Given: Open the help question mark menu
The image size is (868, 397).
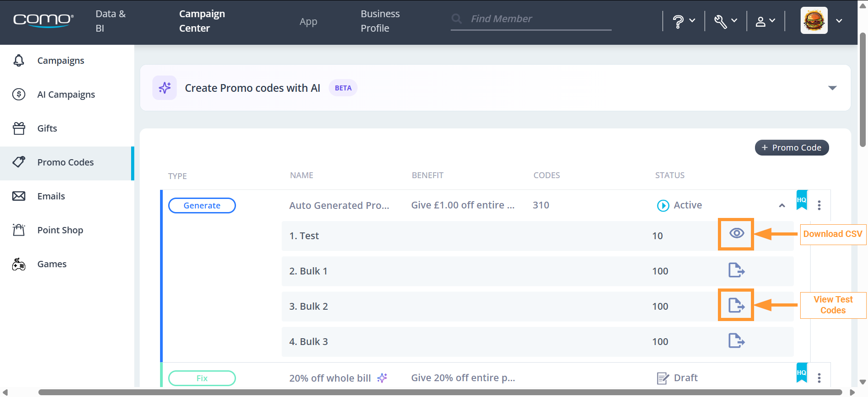Looking at the screenshot, I should tap(684, 21).
